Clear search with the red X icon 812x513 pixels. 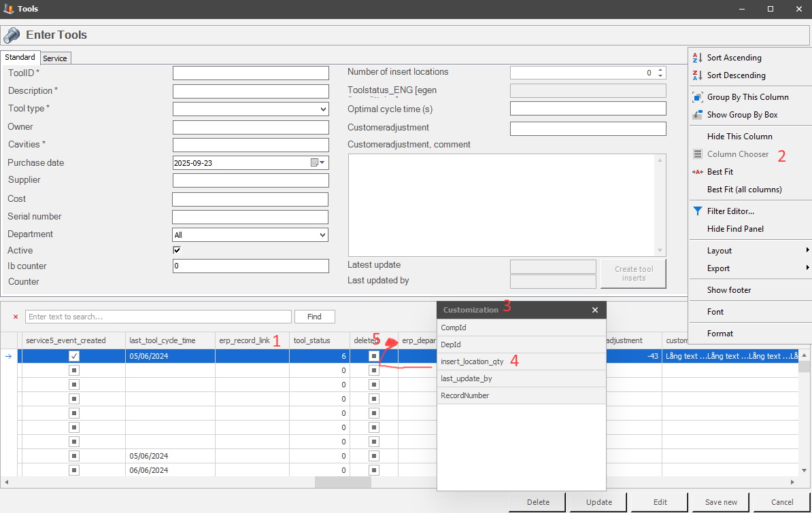pyautogui.click(x=16, y=317)
